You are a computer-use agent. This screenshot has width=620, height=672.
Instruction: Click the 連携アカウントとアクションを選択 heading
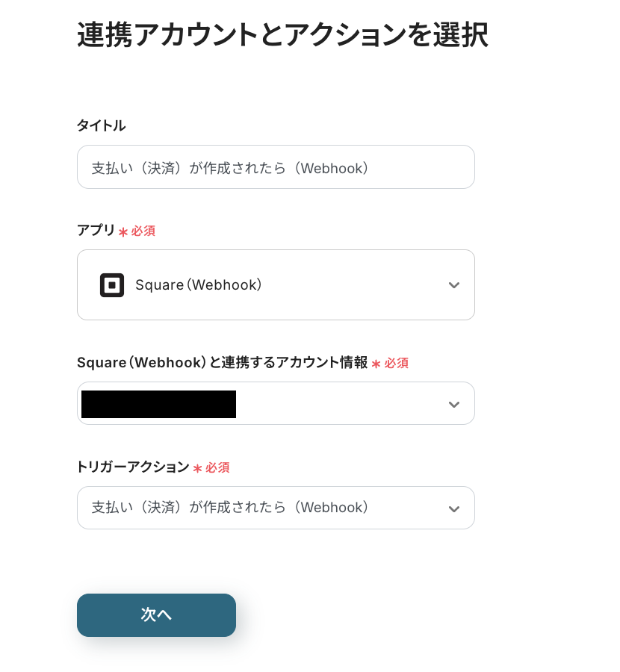(x=282, y=35)
